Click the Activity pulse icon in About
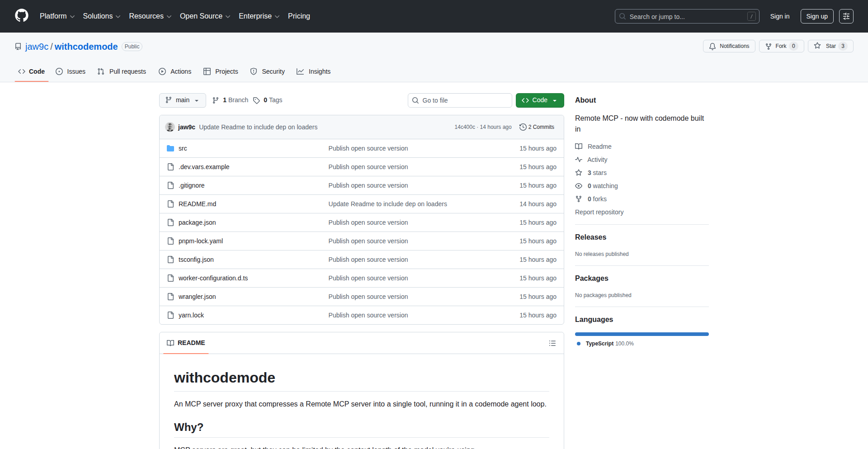 click(x=579, y=160)
